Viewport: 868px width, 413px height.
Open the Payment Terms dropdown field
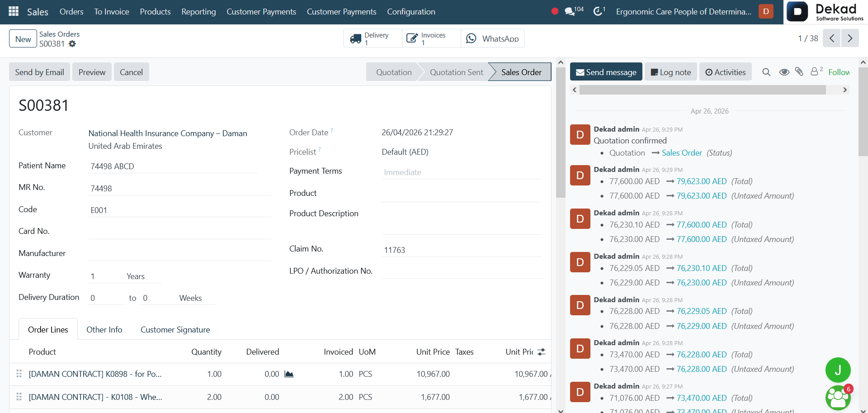[x=462, y=172]
